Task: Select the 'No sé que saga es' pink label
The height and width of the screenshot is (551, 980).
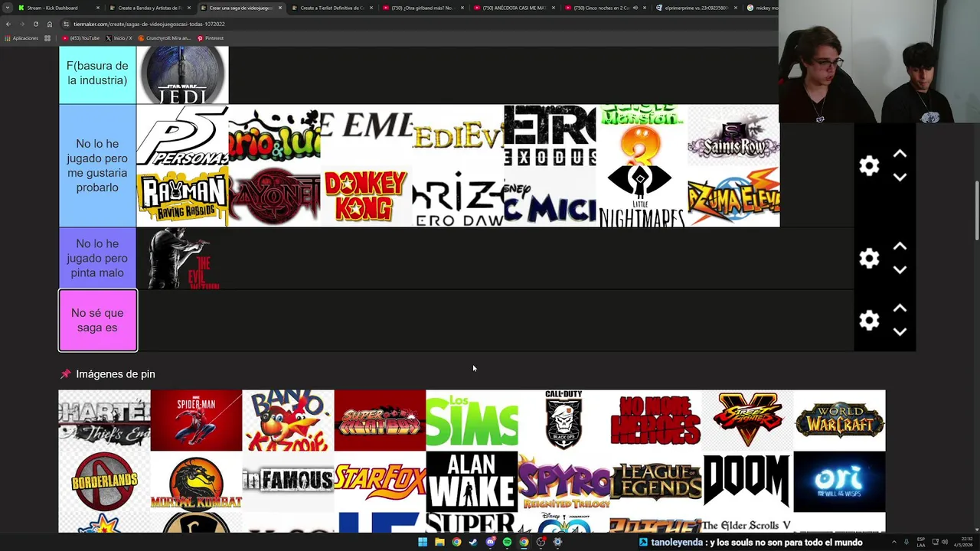Action: point(97,321)
